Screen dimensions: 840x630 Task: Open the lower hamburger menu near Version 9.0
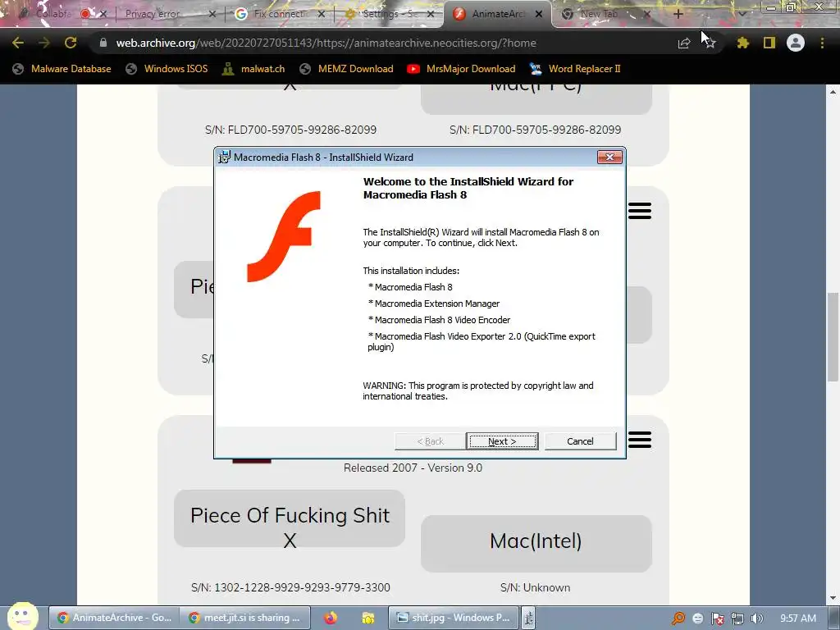pos(640,440)
